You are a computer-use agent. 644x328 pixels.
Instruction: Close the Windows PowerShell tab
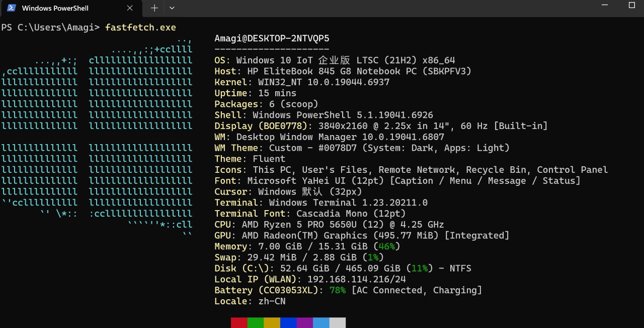130,8
